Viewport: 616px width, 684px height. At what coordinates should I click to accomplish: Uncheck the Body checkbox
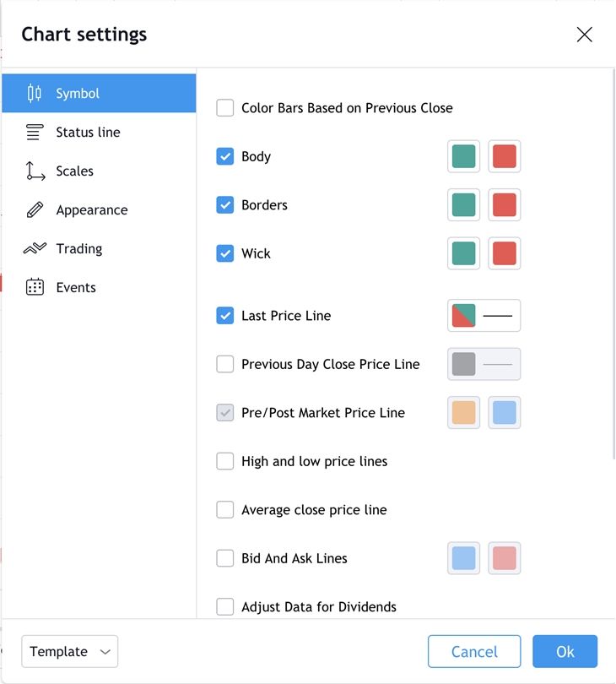click(x=225, y=156)
